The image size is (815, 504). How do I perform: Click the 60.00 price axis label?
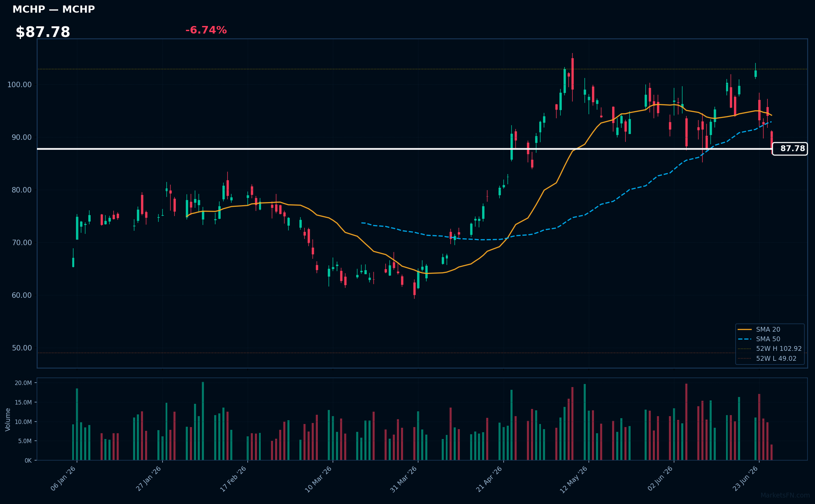(x=22, y=295)
